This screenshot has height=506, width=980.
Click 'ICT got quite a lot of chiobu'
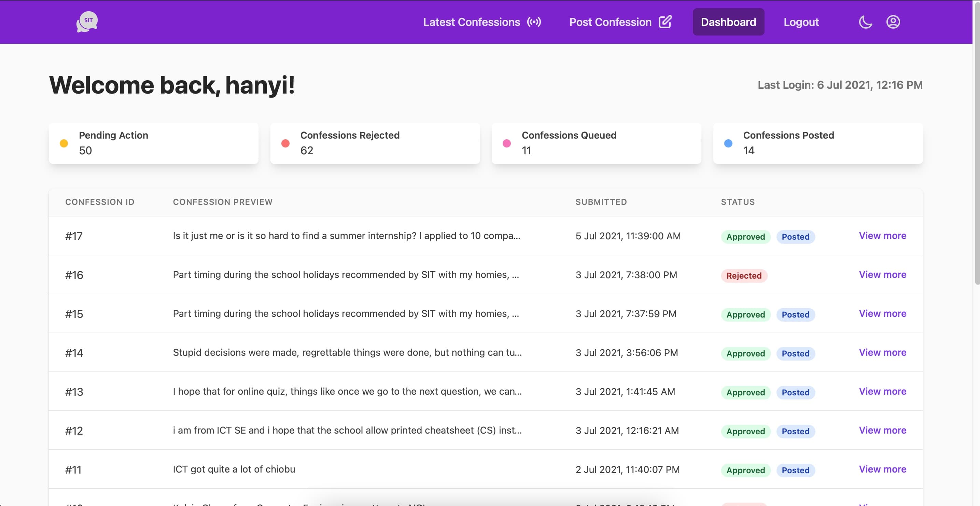point(234,469)
